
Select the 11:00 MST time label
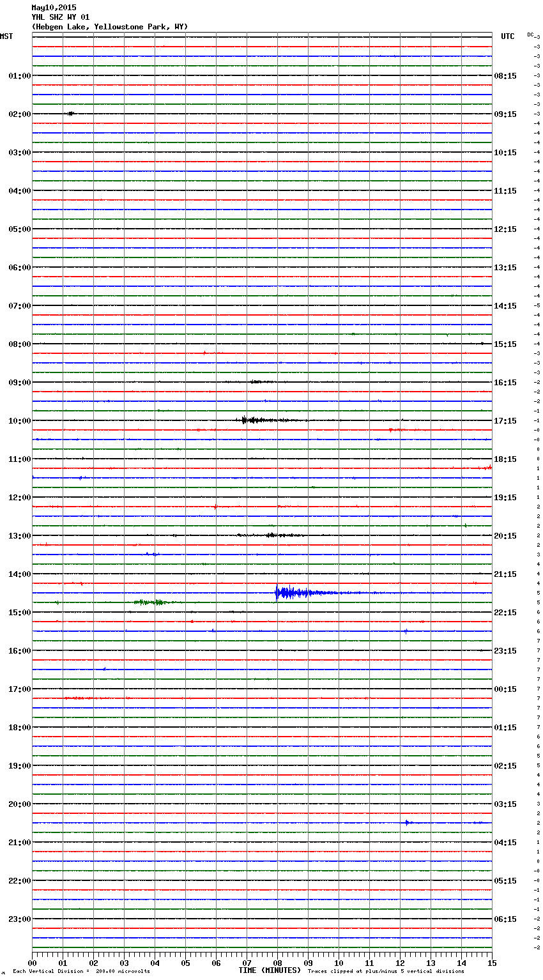(x=20, y=459)
